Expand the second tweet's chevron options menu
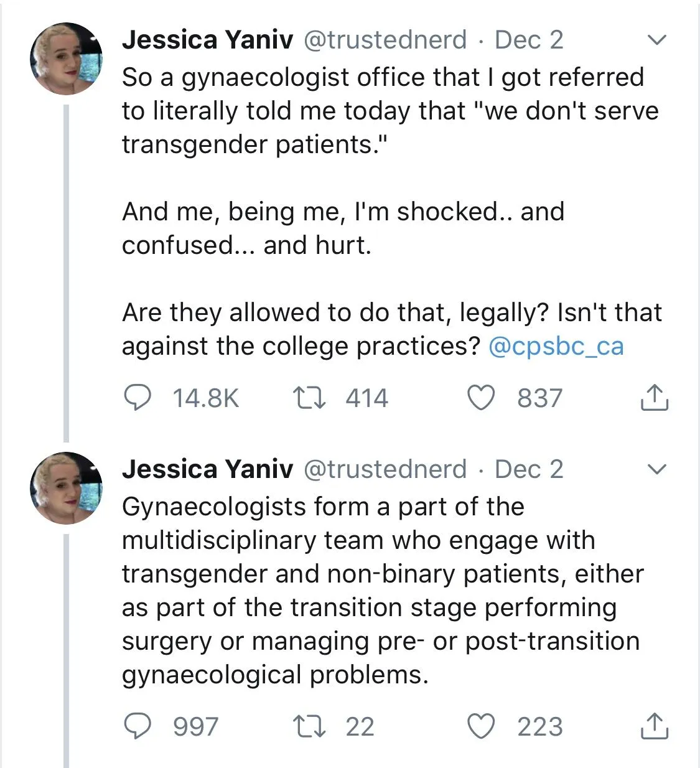This screenshot has width=700, height=768. [x=656, y=469]
